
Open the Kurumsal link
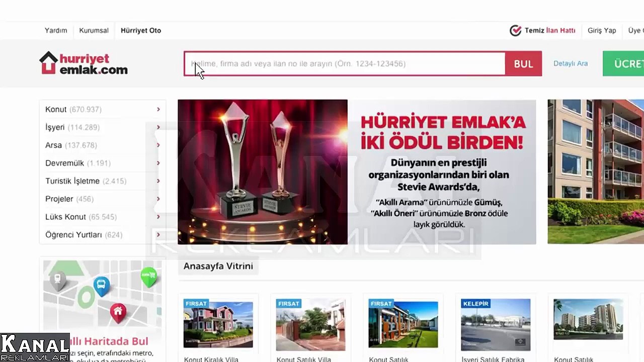(x=94, y=31)
